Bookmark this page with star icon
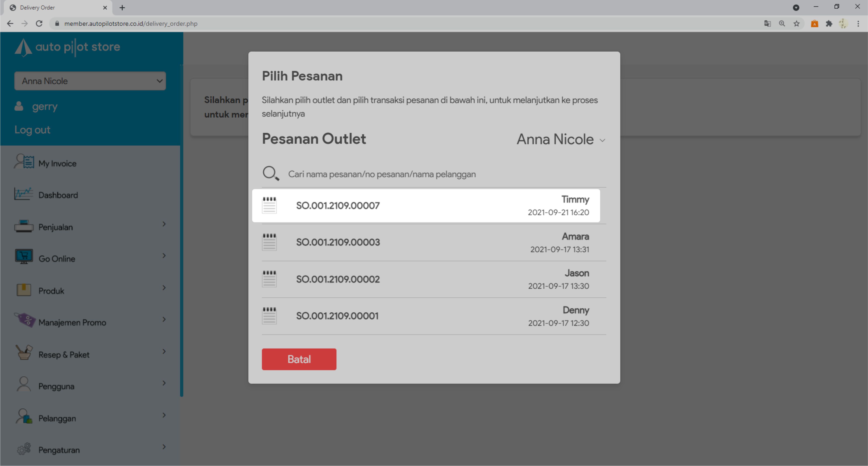Image resolution: width=868 pixels, height=466 pixels. (796, 24)
